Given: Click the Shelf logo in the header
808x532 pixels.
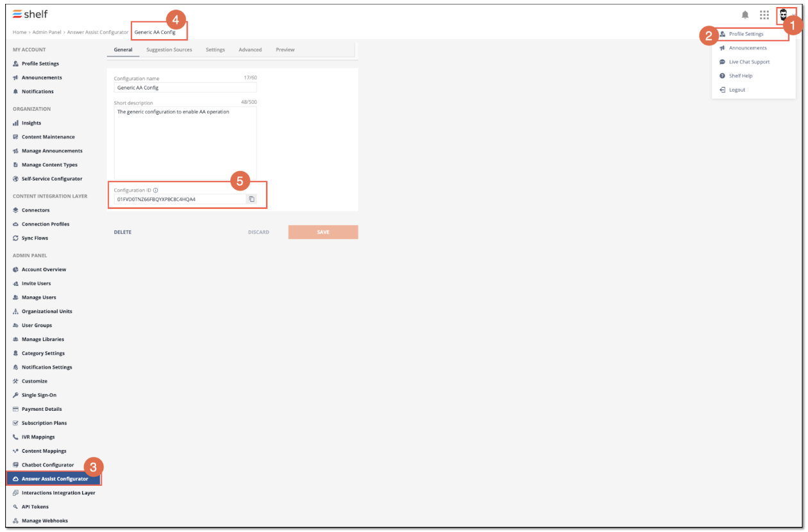Looking at the screenshot, I should (30, 14).
